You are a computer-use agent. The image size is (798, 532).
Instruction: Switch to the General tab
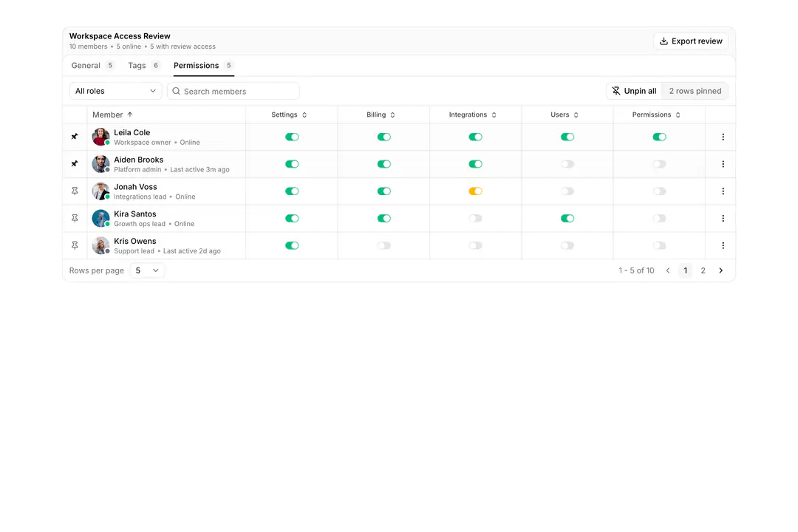tap(92, 65)
